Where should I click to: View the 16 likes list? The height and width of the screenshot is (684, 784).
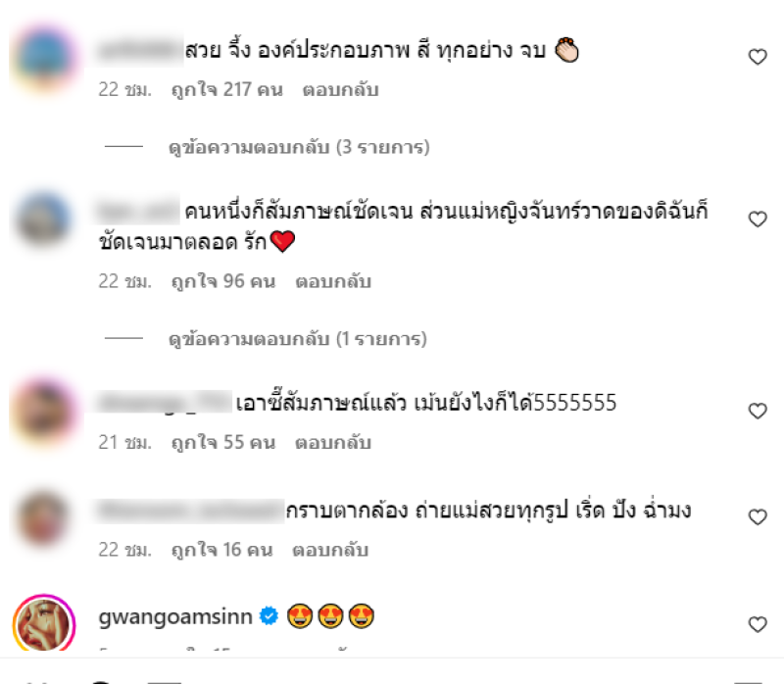221,550
